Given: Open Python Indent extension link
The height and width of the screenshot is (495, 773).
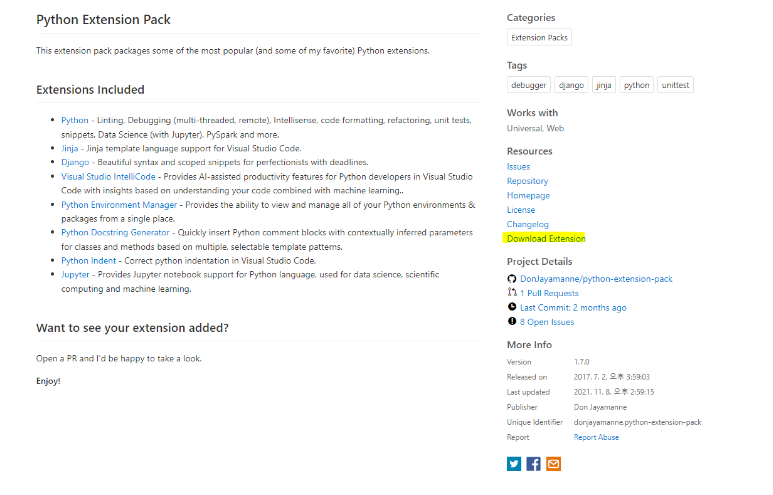Looking at the screenshot, I should click(x=88, y=261).
